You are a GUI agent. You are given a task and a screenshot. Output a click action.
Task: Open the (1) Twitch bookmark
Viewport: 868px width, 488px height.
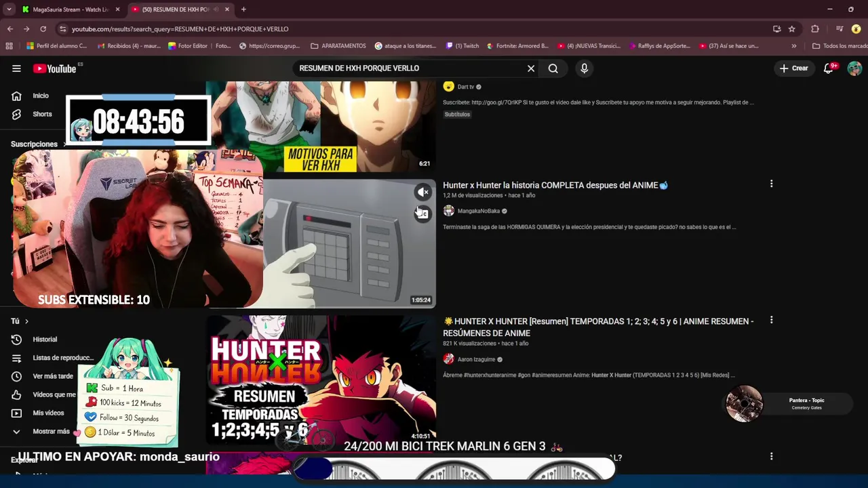[x=462, y=46]
